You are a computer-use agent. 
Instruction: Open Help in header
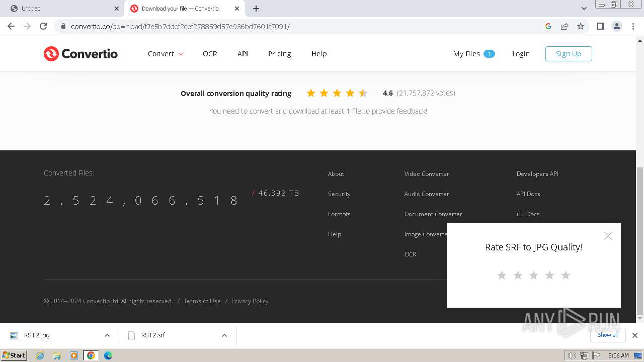[x=319, y=54]
